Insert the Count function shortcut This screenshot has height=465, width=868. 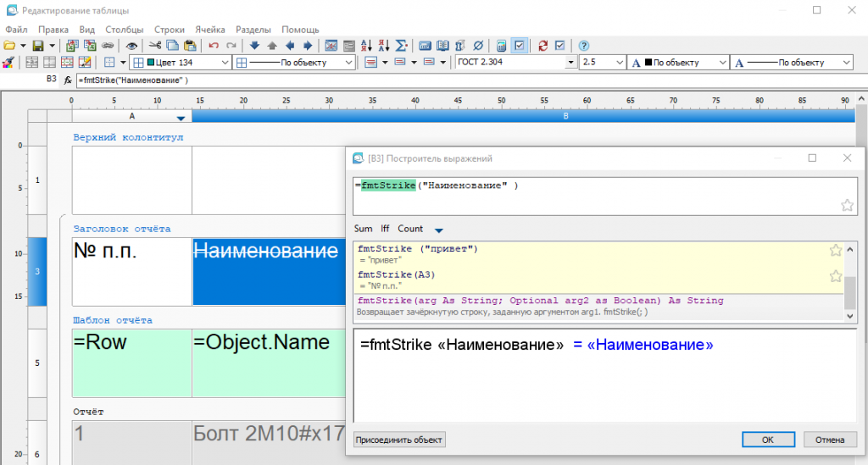(x=410, y=229)
